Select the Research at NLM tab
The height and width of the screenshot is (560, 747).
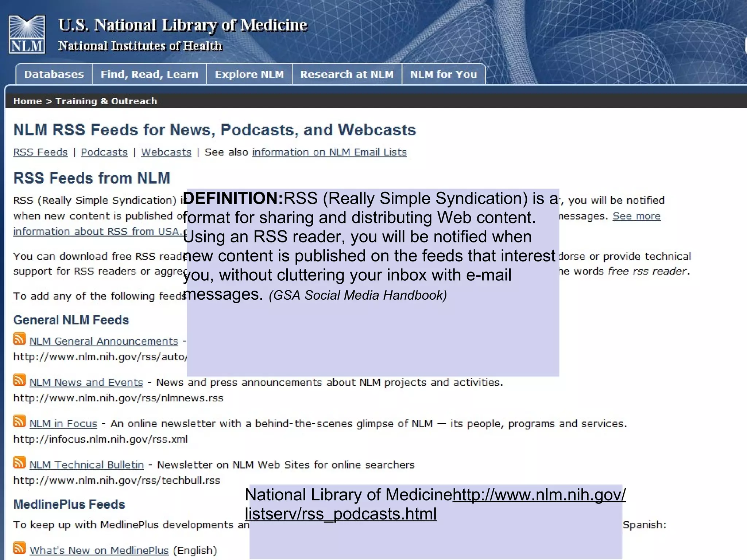[x=347, y=74]
